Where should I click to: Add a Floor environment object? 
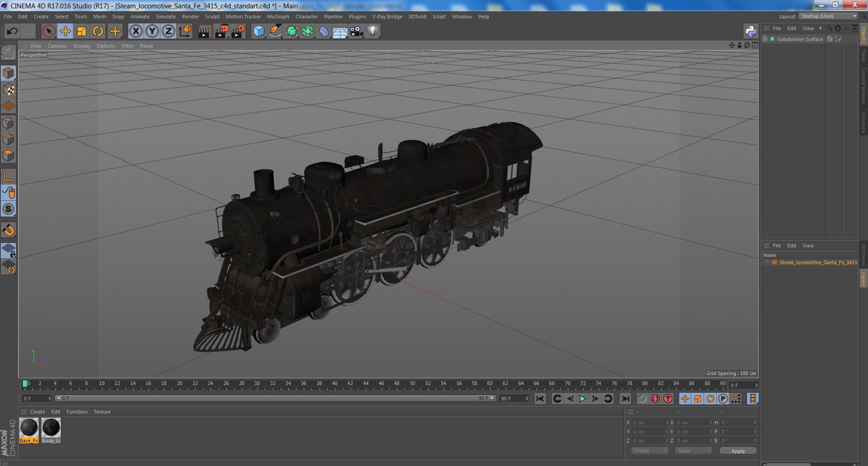(x=340, y=31)
